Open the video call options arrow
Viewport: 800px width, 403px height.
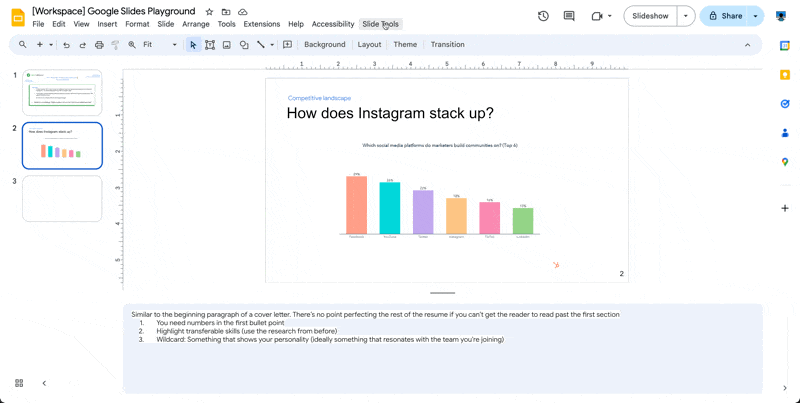pos(609,16)
